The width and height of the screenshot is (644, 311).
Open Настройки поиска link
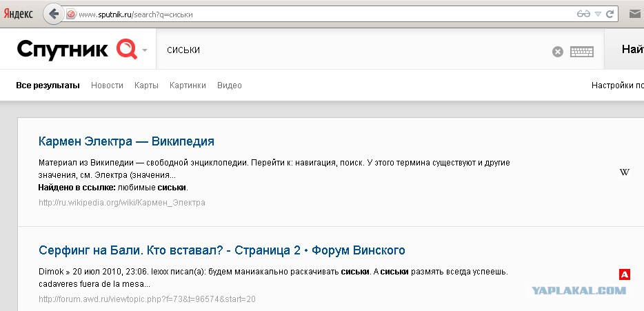(617, 86)
